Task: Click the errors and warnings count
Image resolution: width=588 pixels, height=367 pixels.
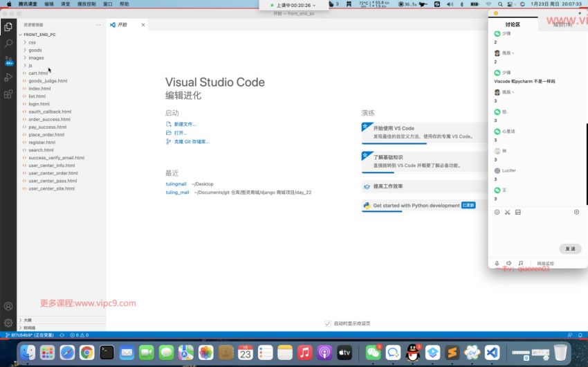Action: [79, 335]
